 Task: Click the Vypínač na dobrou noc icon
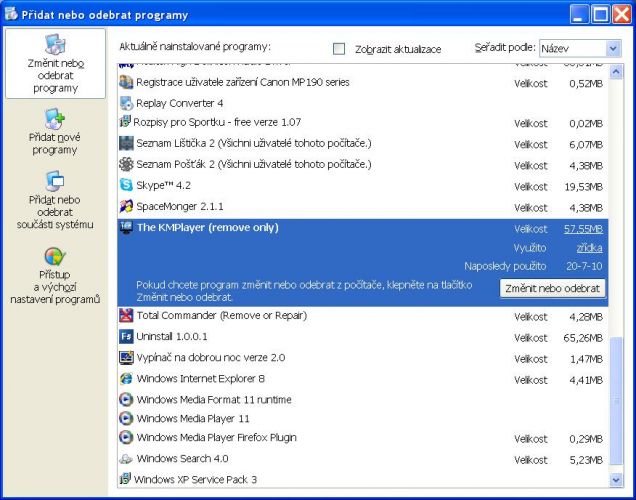(x=126, y=357)
